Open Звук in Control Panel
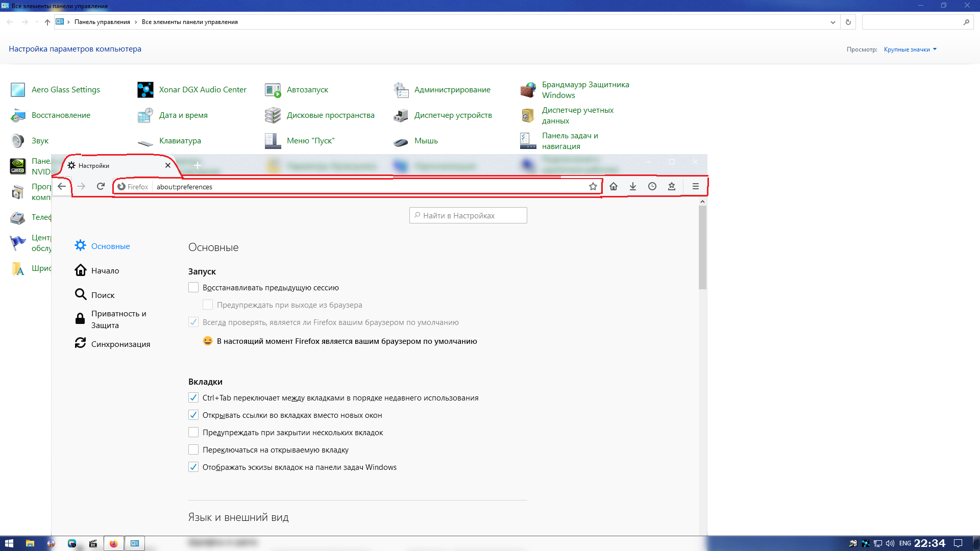The width and height of the screenshot is (980, 551). pyautogui.click(x=29, y=141)
